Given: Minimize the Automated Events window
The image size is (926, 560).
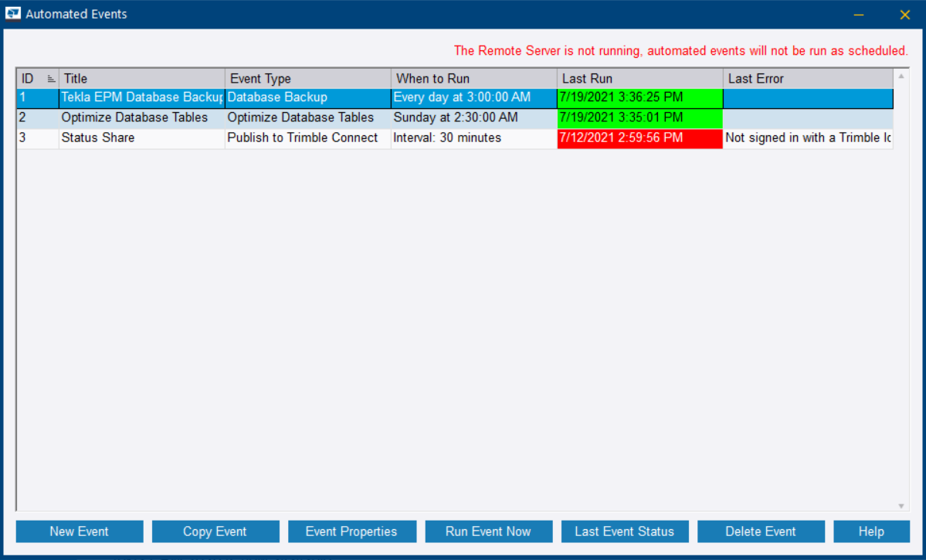Looking at the screenshot, I should tap(859, 14).
